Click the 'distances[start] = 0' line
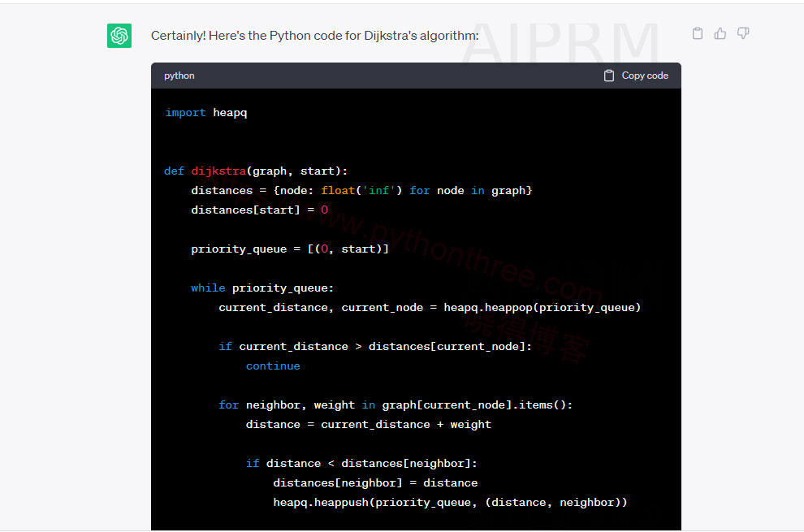The image size is (804, 532). coord(259,210)
